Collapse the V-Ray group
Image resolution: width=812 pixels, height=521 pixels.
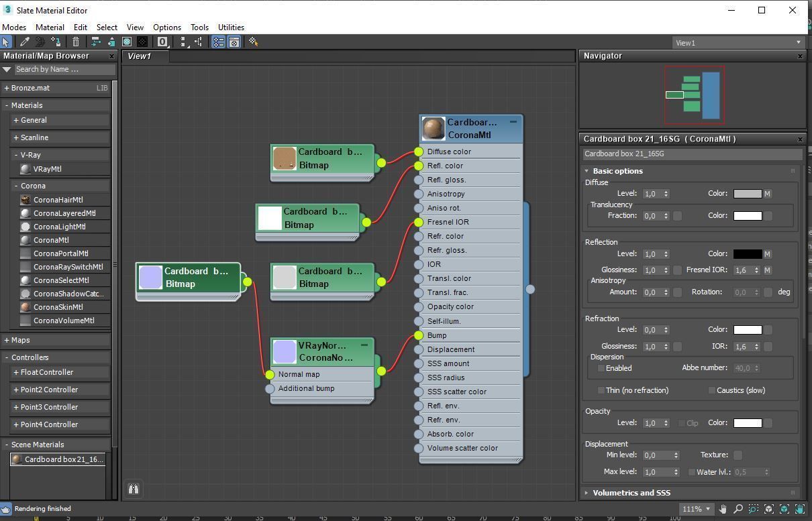(15, 155)
